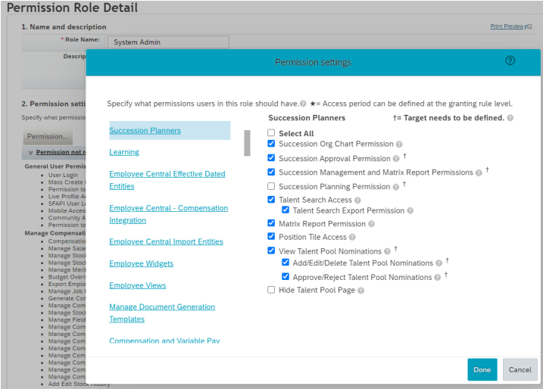Image resolution: width=543 pixels, height=392 pixels.
Task: Click info icon next to Position Tile Access
Action: [352, 238]
